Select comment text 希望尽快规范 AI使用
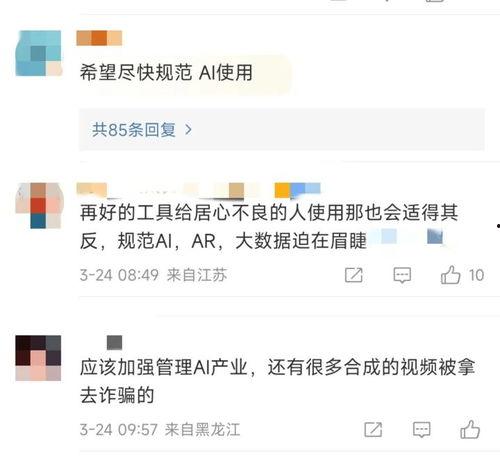This screenshot has width=500, height=460. pos(166,72)
